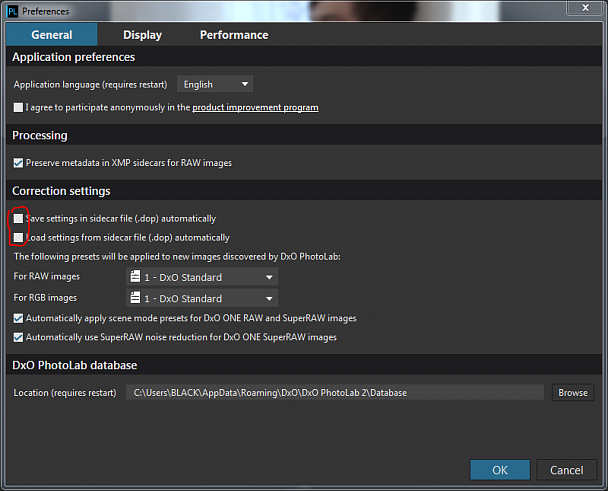Click the 'Location (requires restart)' label
Screen dimensions: 608x491
coord(65,393)
